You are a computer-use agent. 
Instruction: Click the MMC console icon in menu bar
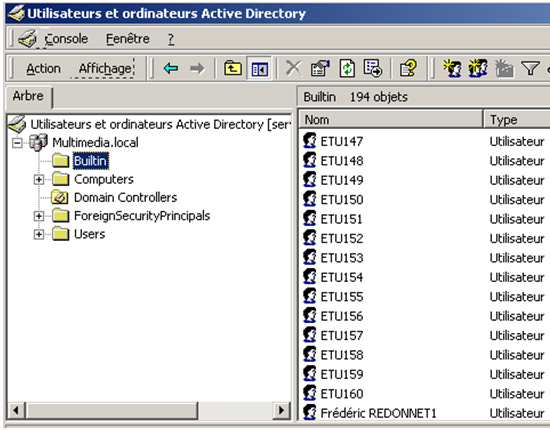pos(27,38)
